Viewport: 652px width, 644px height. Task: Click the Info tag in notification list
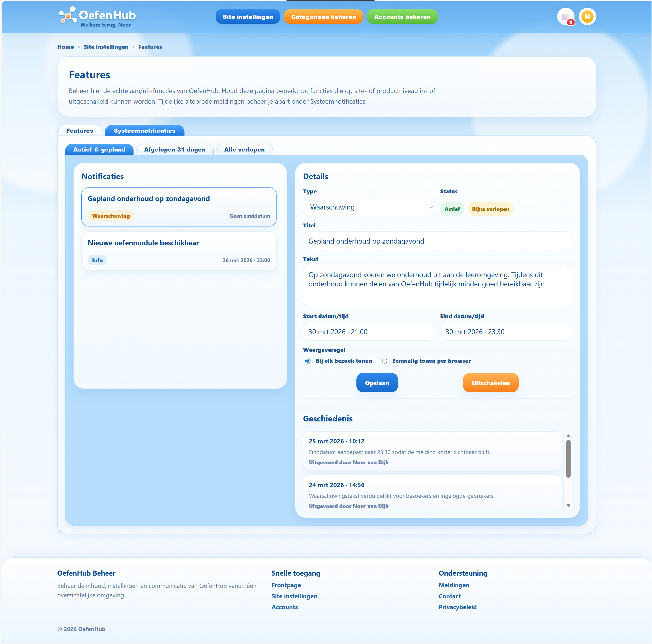(x=97, y=260)
